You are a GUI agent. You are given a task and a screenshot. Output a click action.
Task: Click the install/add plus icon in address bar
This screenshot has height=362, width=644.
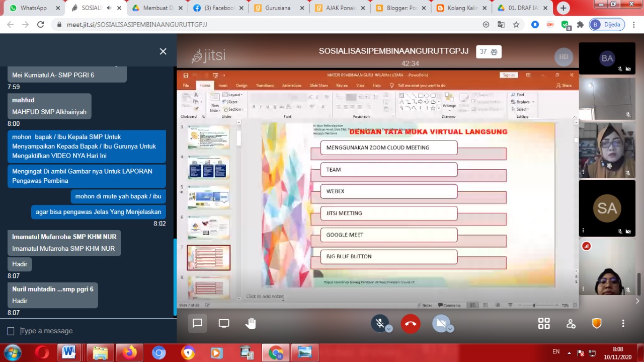tap(486, 24)
